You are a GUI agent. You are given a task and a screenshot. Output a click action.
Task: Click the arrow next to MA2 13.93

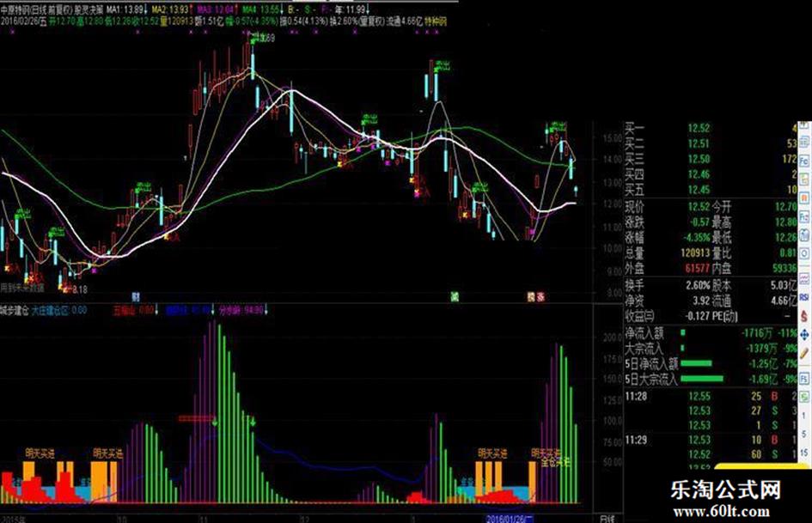click(x=192, y=9)
